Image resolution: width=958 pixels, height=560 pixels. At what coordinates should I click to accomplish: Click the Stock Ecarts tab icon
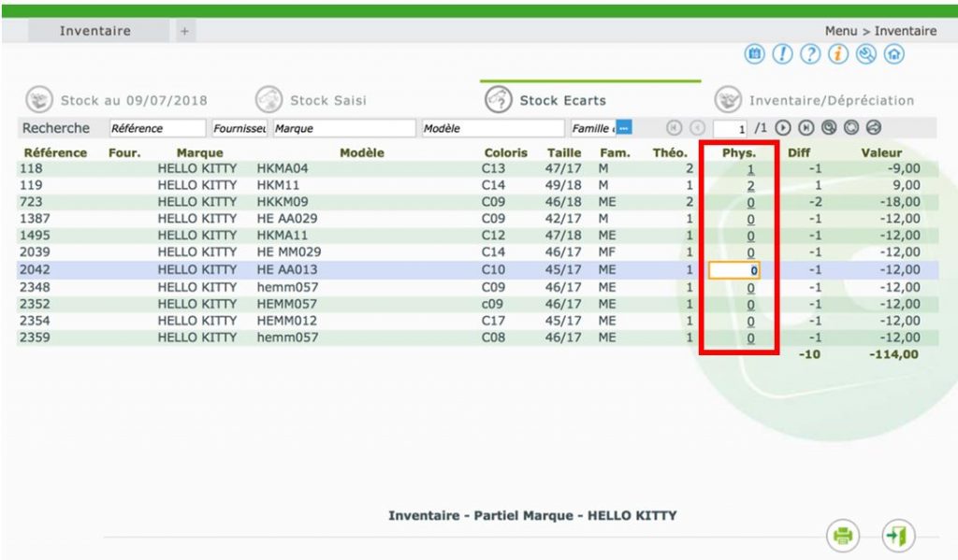499,99
